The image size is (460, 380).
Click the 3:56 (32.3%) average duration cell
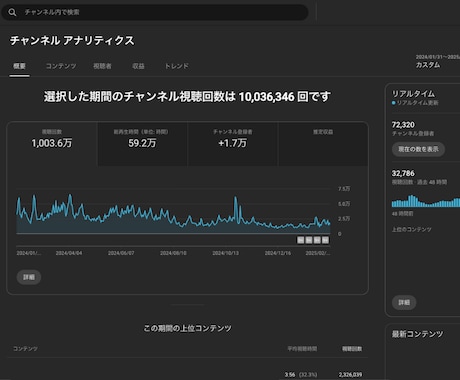301,375
